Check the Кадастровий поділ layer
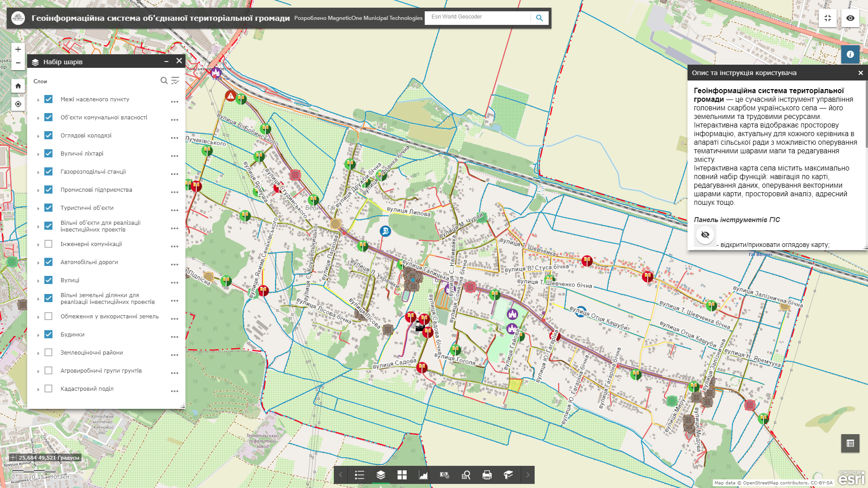This screenshot has height=488, width=868. [48, 389]
